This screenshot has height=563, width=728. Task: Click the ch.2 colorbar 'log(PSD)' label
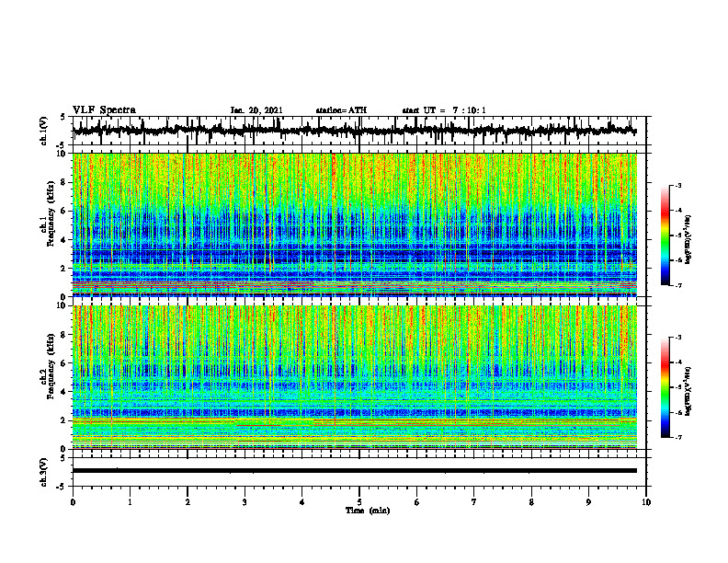click(688, 391)
